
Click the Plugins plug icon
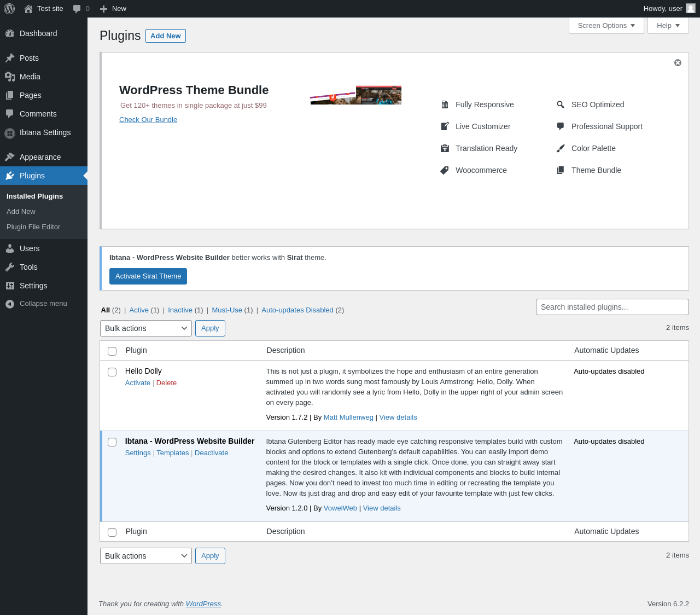[10, 176]
